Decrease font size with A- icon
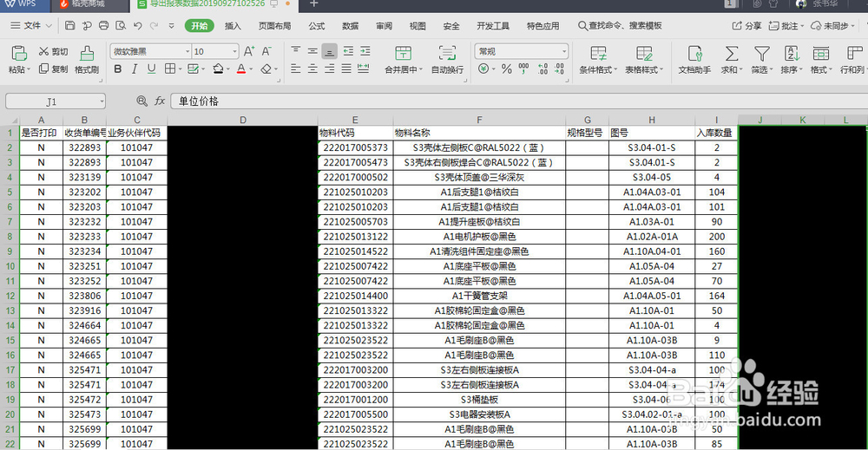 (266, 51)
